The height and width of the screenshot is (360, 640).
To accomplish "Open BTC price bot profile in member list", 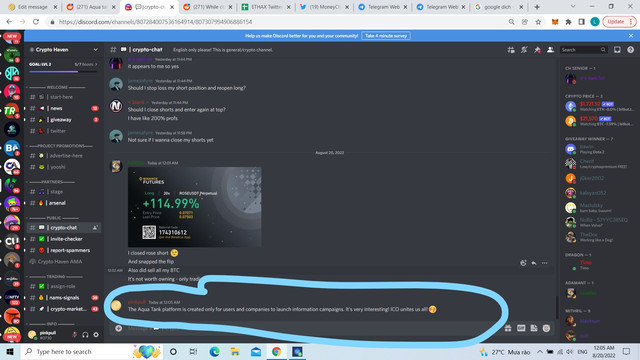I will tap(599, 121).
